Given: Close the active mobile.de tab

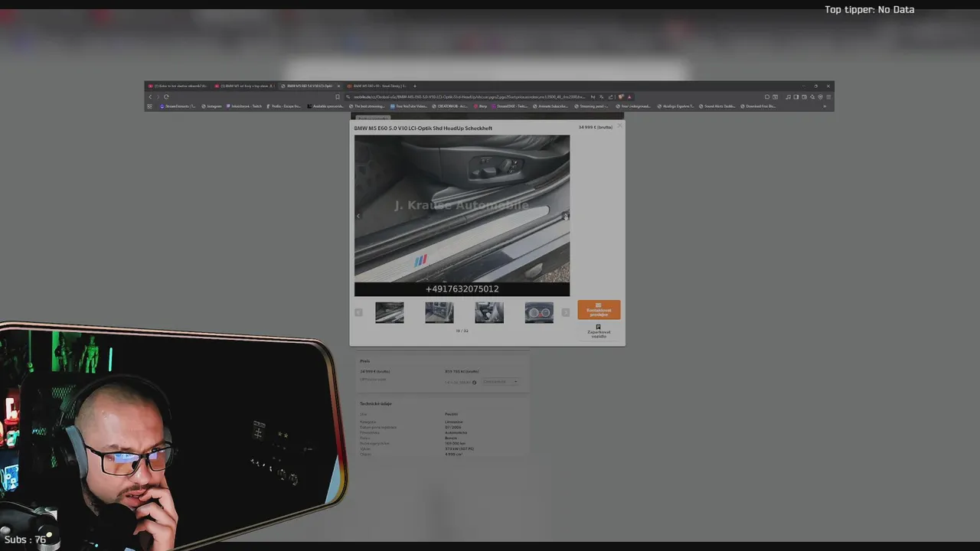Looking at the screenshot, I should click(x=338, y=86).
